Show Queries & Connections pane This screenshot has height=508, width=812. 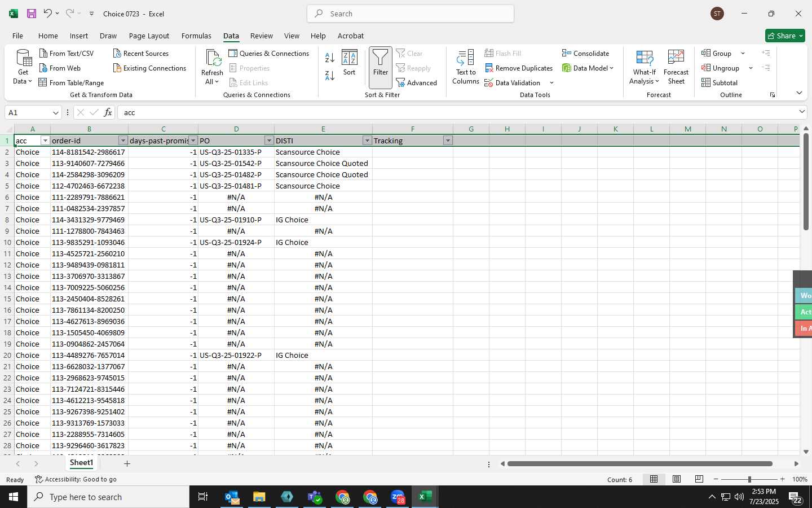(269, 53)
